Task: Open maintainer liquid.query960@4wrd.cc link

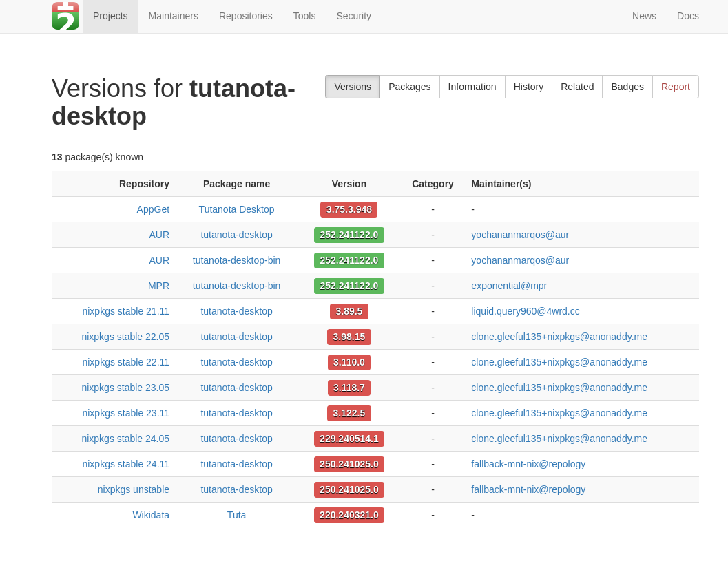Action: [525, 311]
